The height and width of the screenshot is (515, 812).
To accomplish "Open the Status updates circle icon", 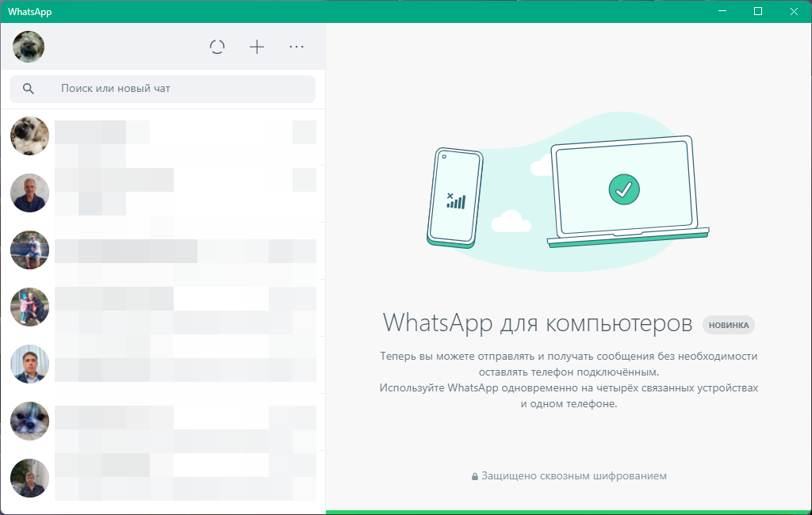I will tap(217, 47).
